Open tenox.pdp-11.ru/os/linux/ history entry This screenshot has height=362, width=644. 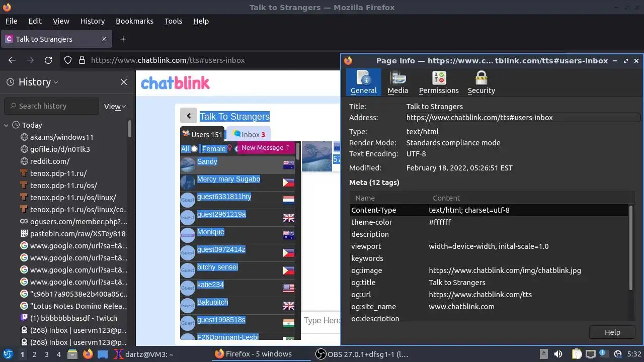67,198
